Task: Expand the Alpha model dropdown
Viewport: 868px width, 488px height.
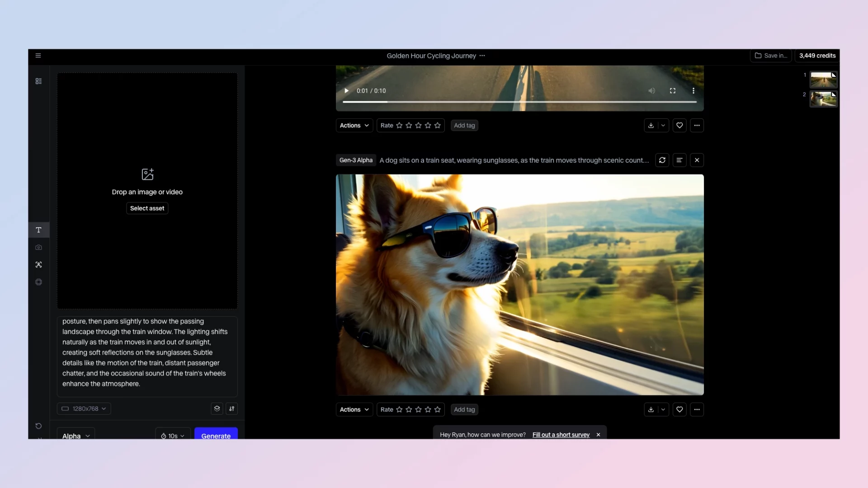Action: 76,436
